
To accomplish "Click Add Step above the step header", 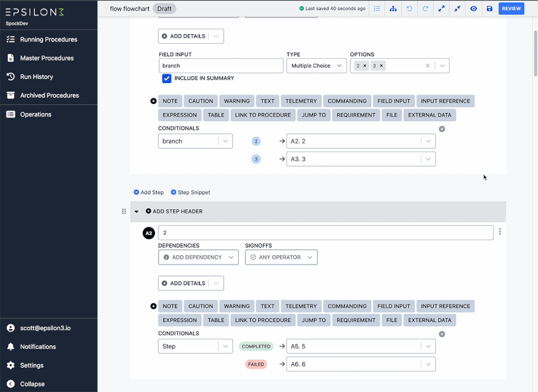I will [148, 192].
